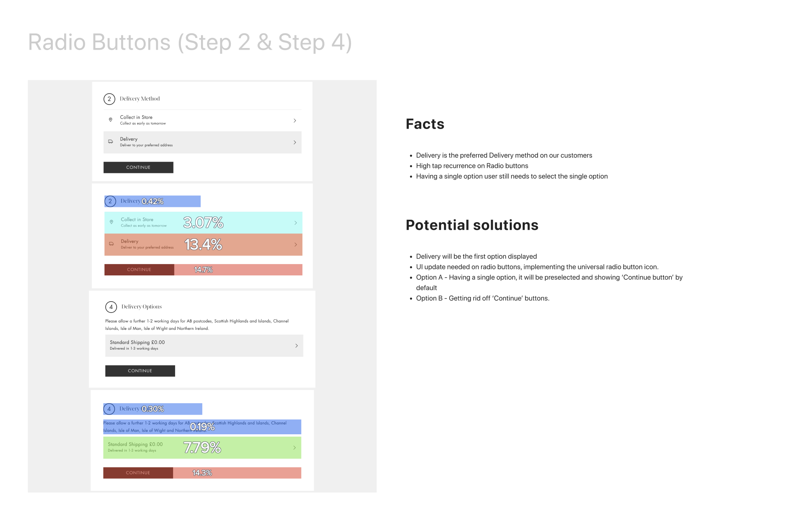Click the blue highlighted step 2 circle at 0.42%
Viewport: 812px width, 521px height.
110,201
